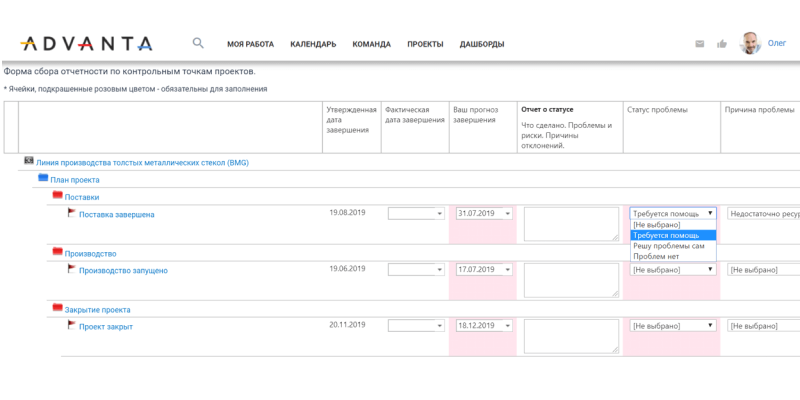800x400 pixels.
Task: Open the Производство запущено link
Action: tap(123, 271)
